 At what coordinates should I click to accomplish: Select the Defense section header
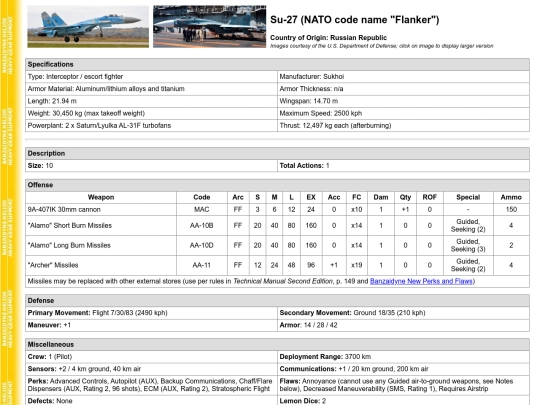[277, 301]
